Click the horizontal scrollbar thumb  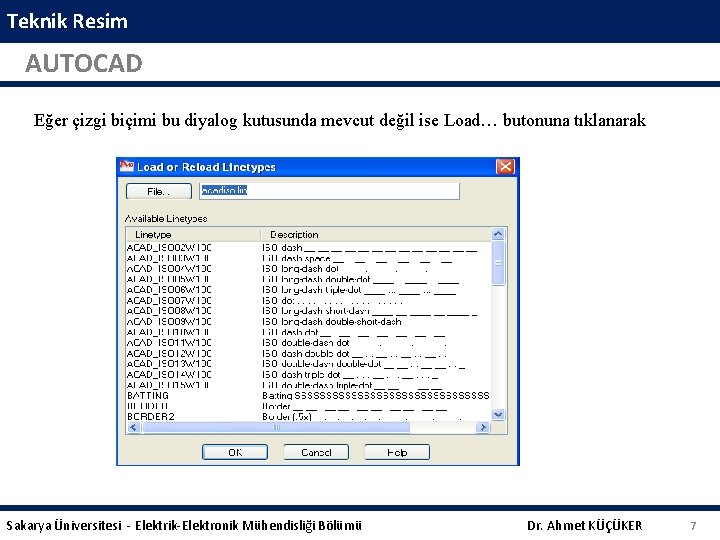click(x=276, y=428)
